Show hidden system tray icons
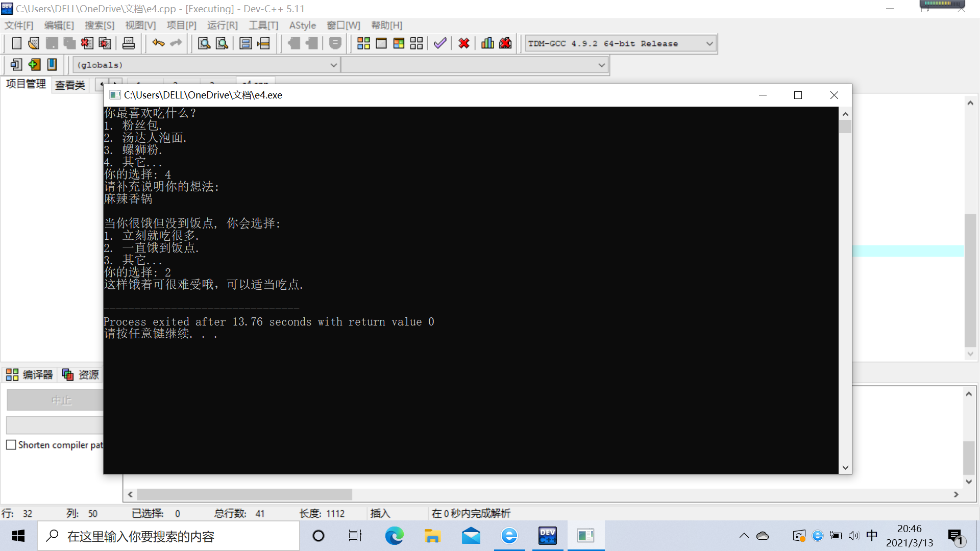The image size is (980, 551). (x=744, y=536)
